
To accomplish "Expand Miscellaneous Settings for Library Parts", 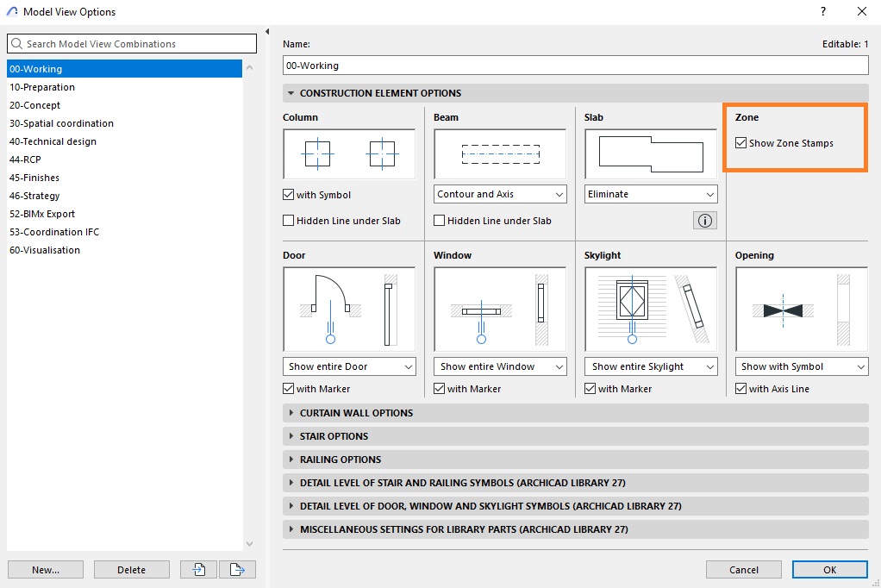I will tap(575, 529).
